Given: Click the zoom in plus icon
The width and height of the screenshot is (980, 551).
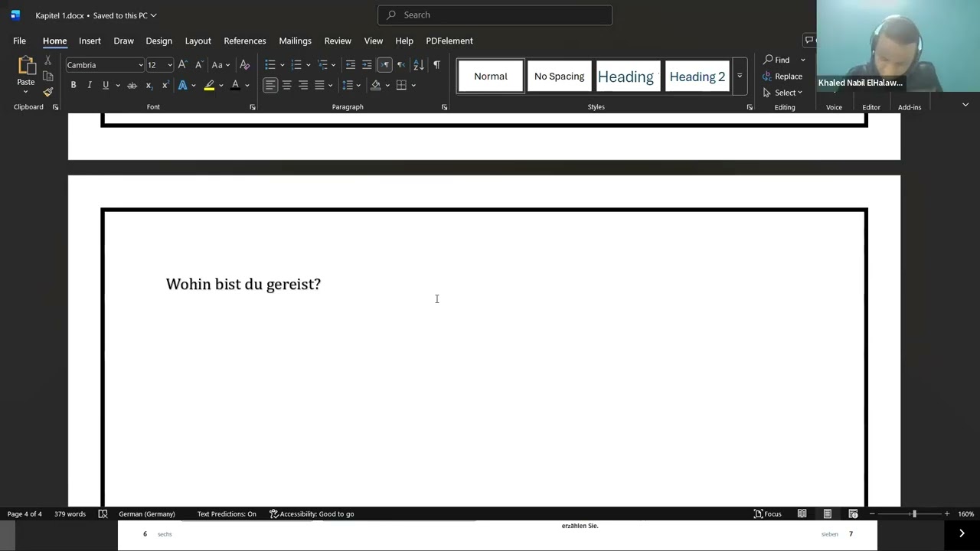Looking at the screenshot, I should tap(947, 514).
